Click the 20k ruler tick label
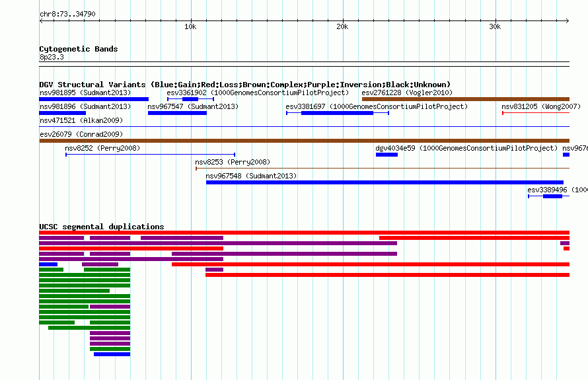This screenshot has width=588, height=380. click(x=342, y=26)
